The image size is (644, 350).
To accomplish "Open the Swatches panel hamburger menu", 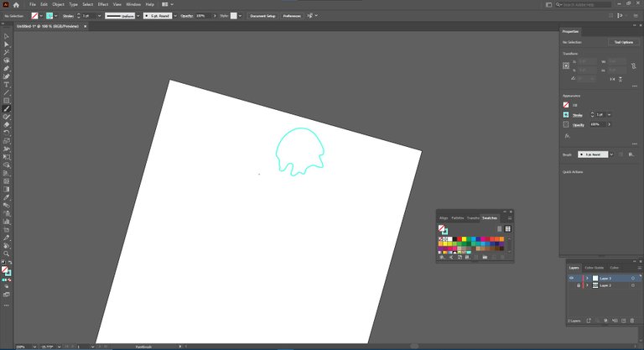I will (x=510, y=218).
